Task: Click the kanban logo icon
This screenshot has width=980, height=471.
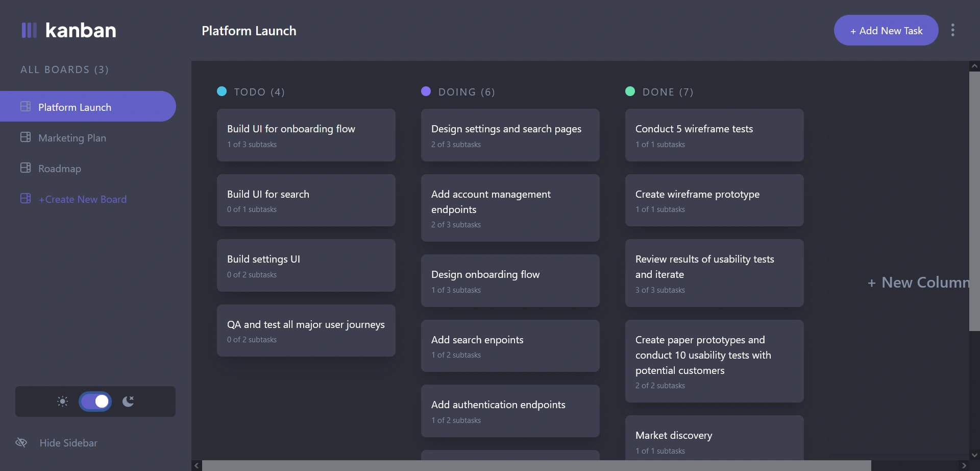Action: tap(29, 30)
